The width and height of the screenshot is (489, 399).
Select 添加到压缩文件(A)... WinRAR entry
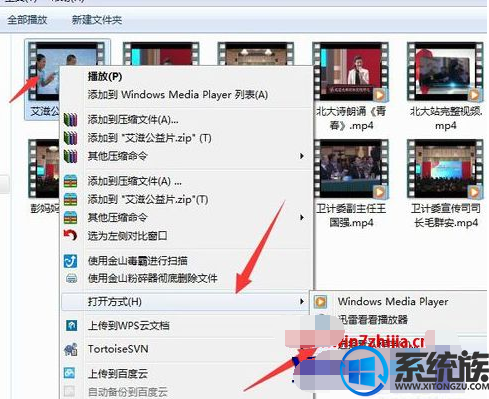(133, 120)
